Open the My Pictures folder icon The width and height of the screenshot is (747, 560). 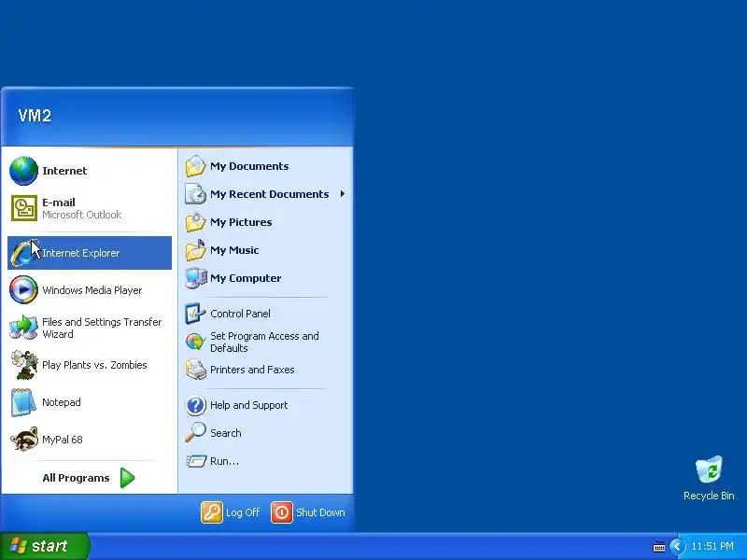coord(195,222)
